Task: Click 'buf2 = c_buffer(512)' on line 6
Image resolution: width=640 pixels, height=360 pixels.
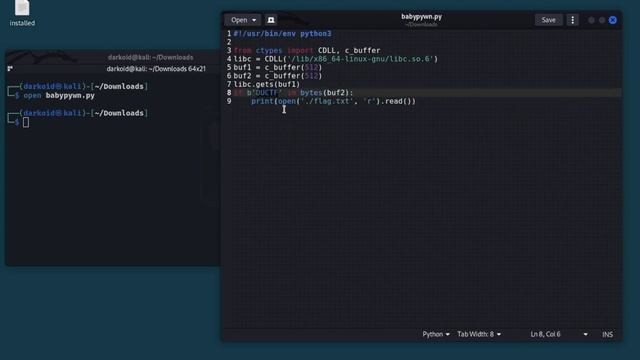Action: pos(278,76)
